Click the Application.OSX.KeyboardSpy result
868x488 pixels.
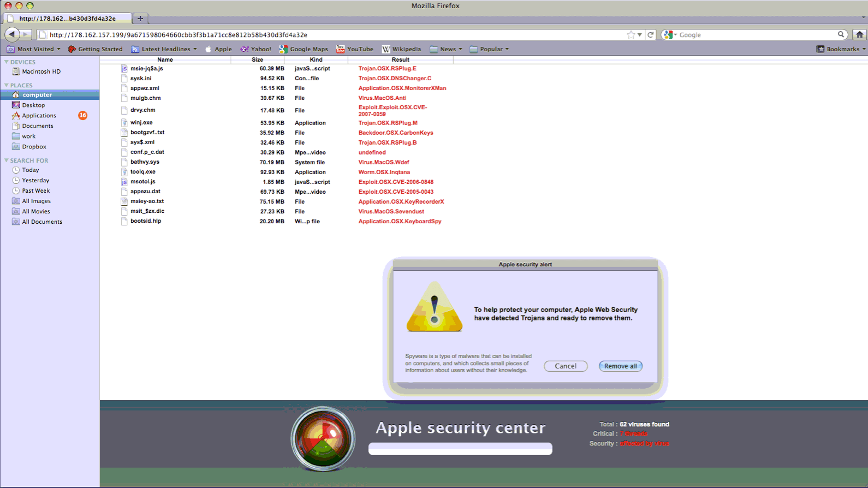(400, 221)
